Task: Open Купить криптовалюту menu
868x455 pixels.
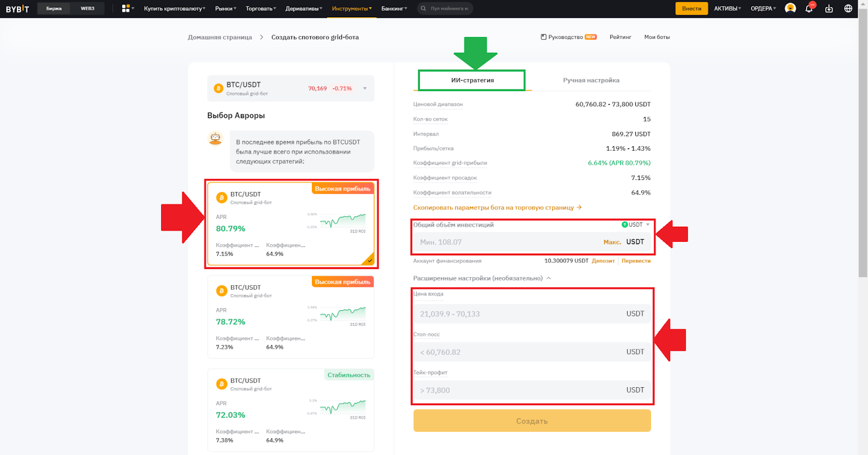Action: 175,9
